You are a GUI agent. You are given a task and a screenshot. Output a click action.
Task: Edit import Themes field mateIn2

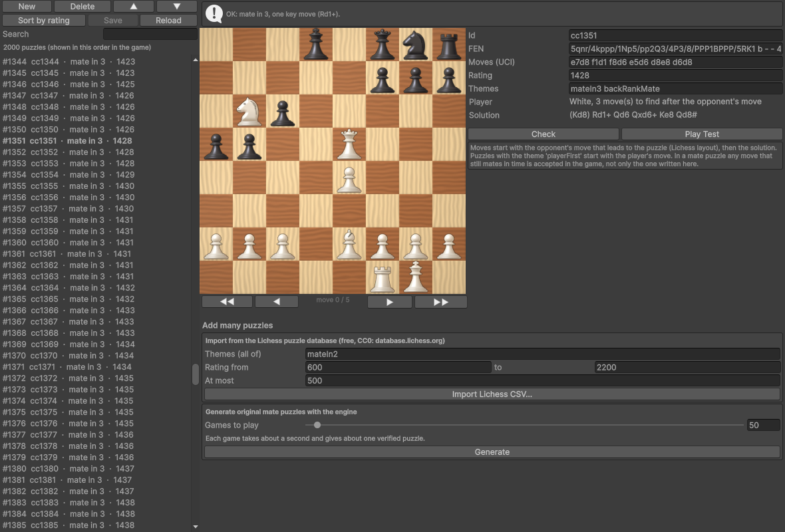pyautogui.click(x=543, y=354)
